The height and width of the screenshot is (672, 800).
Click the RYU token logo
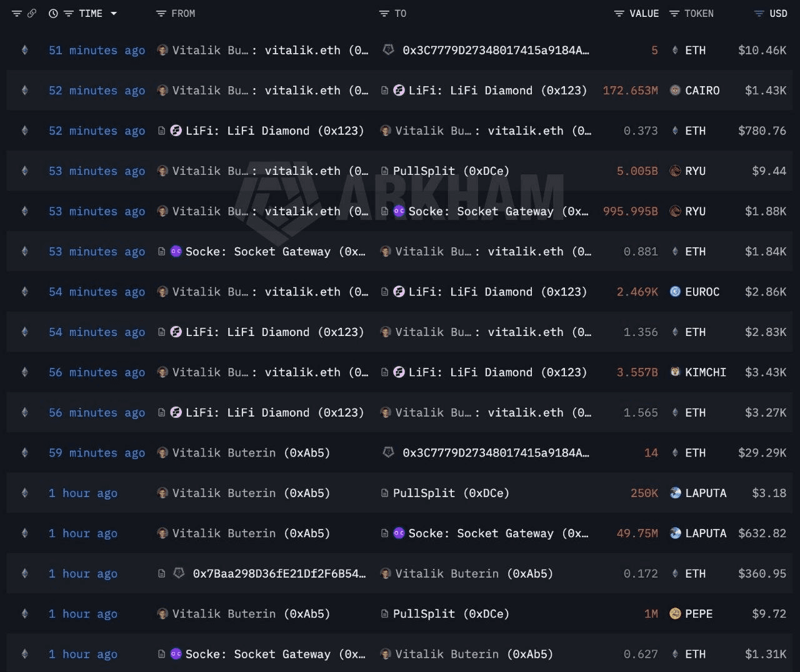click(675, 170)
